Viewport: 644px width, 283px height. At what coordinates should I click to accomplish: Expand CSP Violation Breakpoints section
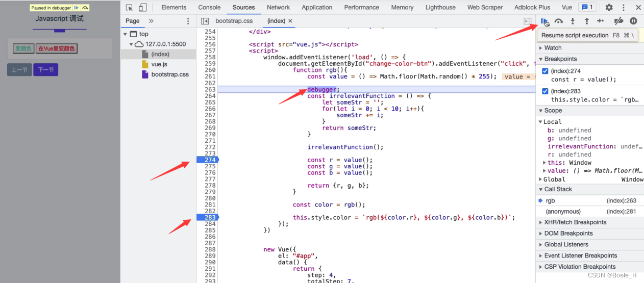point(589,267)
